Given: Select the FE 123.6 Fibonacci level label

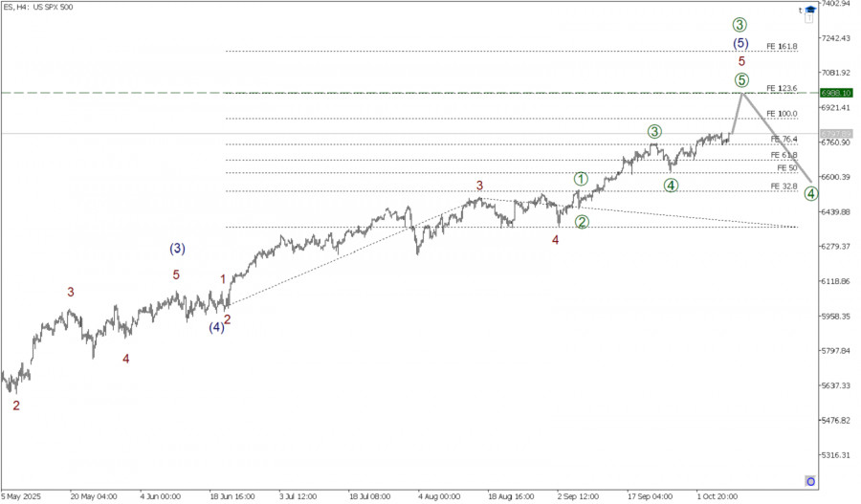Looking at the screenshot, I should tap(782, 88).
